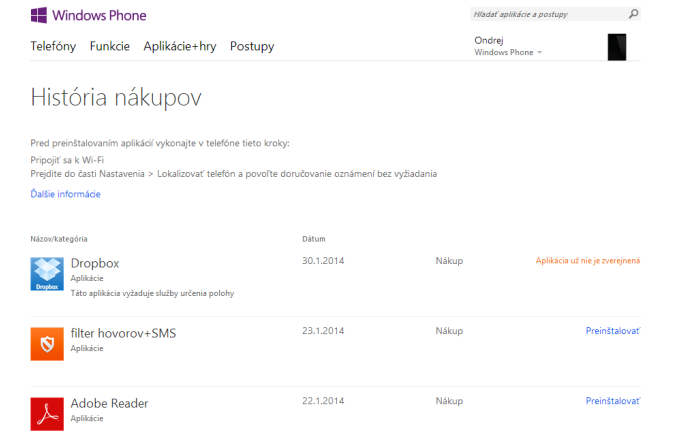
Task: Open the Telefóny menu
Action: click(x=53, y=46)
